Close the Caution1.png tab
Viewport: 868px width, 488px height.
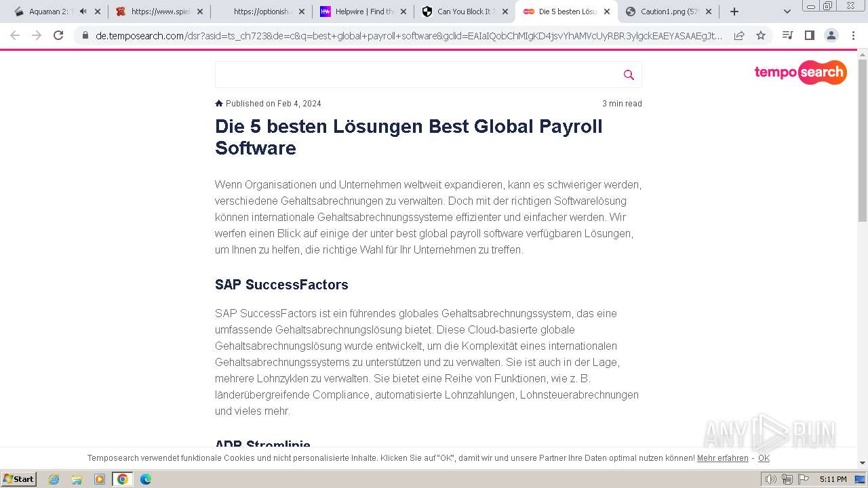point(708,12)
